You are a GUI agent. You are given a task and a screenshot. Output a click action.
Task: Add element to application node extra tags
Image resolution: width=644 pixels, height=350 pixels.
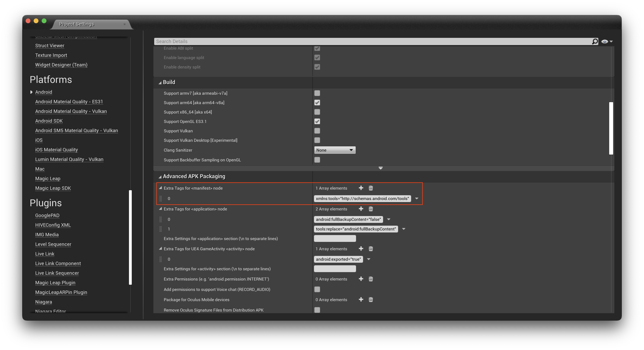pos(361,209)
